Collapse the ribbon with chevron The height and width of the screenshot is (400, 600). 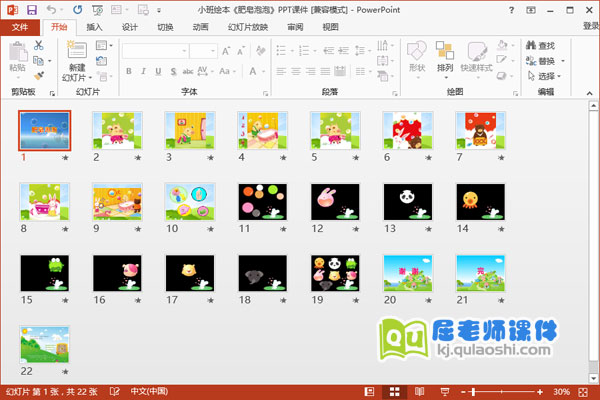[x=589, y=93]
